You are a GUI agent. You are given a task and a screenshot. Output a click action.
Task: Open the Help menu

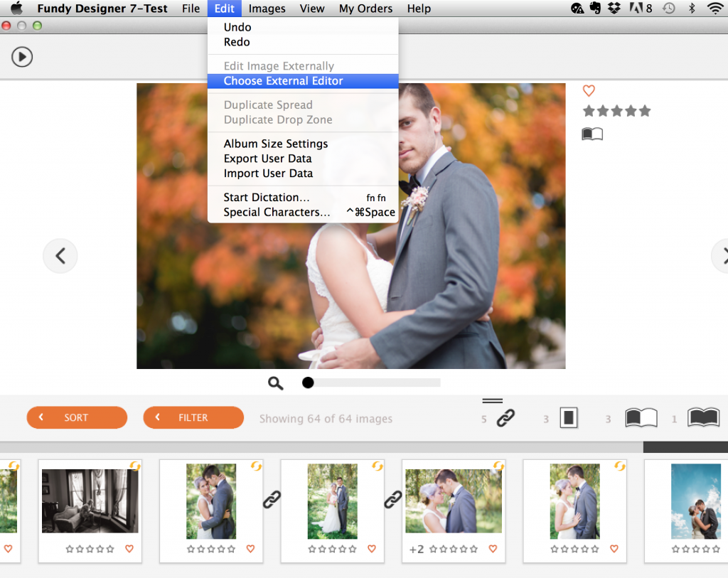[x=419, y=9]
